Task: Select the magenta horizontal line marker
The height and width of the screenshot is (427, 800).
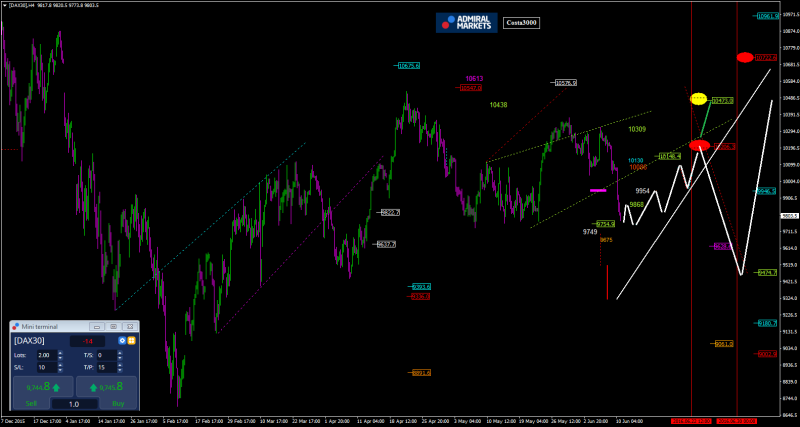Action: (598, 189)
